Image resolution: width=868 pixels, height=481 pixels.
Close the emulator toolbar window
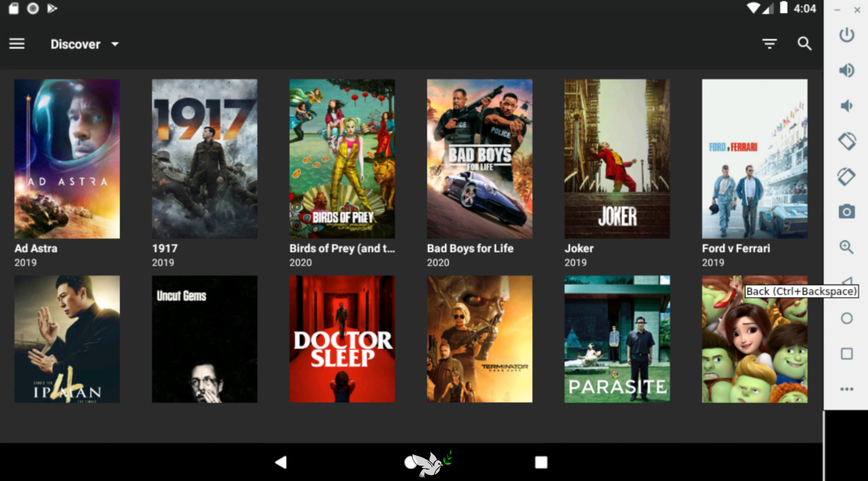pyautogui.click(x=857, y=10)
